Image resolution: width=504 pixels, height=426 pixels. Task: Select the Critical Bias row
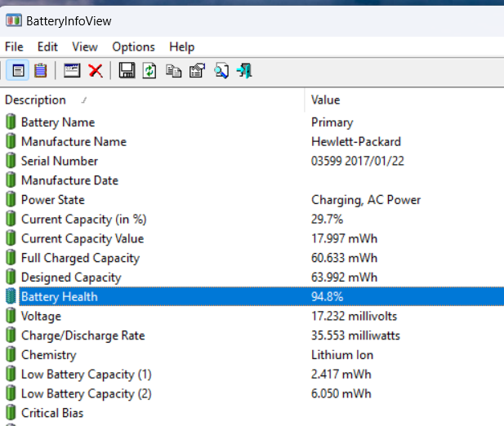pos(252,413)
